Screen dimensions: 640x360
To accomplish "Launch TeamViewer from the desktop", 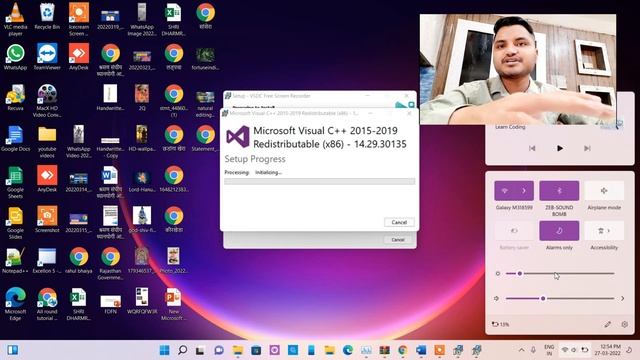I will pos(47,57).
